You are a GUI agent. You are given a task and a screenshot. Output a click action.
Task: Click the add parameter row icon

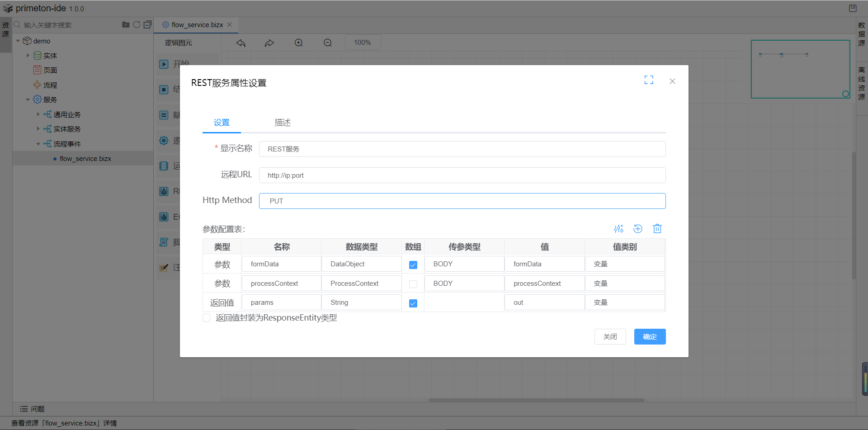tap(637, 229)
